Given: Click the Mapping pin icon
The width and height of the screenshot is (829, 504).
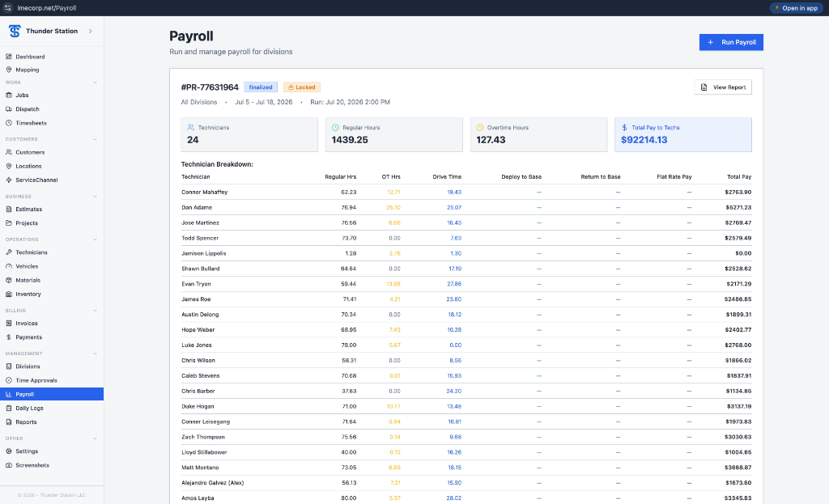Looking at the screenshot, I should (x=8, y=70).
